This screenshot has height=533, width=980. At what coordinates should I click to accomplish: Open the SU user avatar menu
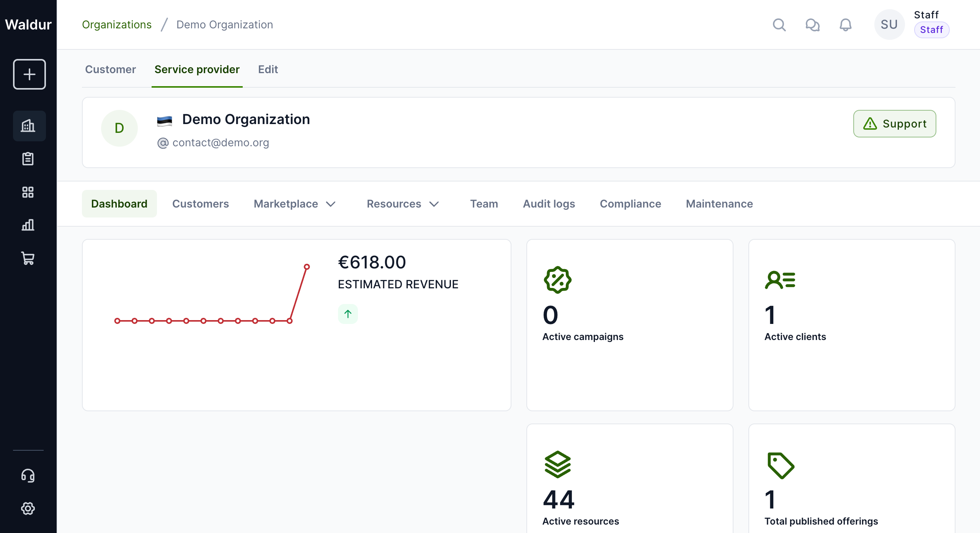coord(889,25)
